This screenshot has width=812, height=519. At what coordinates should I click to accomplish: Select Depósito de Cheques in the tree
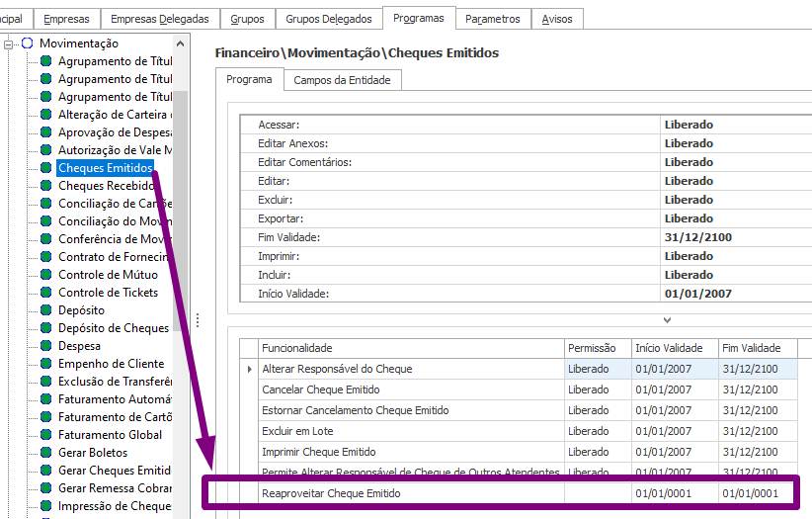[113, 328]
